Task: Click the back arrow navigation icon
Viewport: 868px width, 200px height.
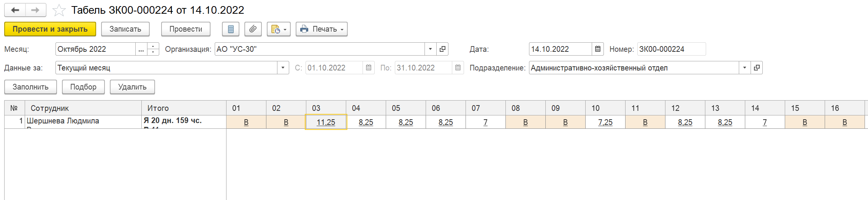Action: pos(15,10)
